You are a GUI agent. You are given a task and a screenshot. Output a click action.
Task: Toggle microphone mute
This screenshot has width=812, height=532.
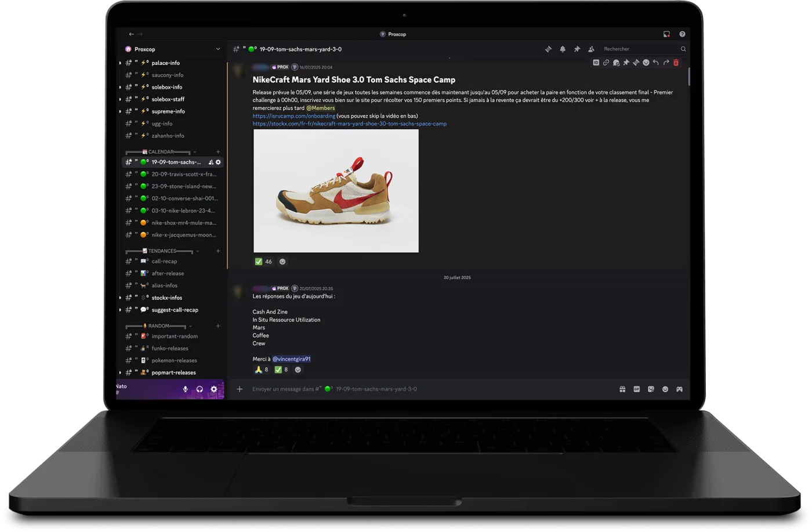(x=186, y=389)
